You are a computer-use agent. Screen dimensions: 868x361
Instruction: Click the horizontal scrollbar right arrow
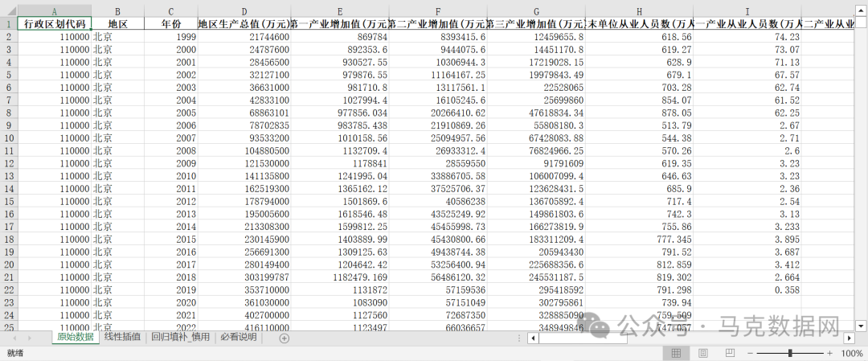(850, 338)
